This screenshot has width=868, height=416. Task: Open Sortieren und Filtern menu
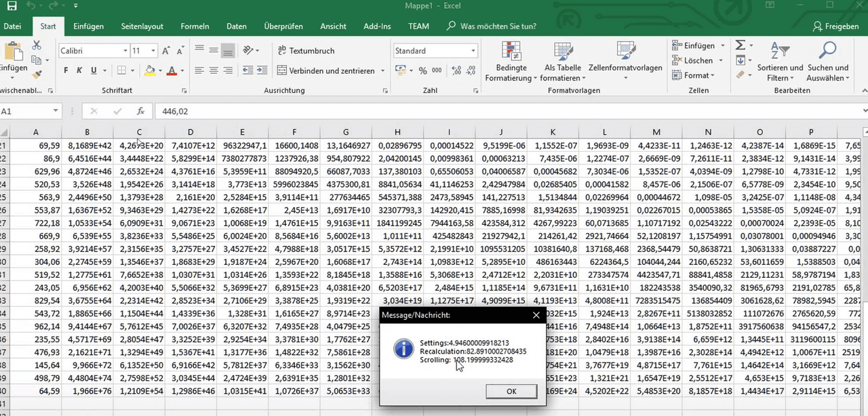pyautogui.click(x=780, y=62)
